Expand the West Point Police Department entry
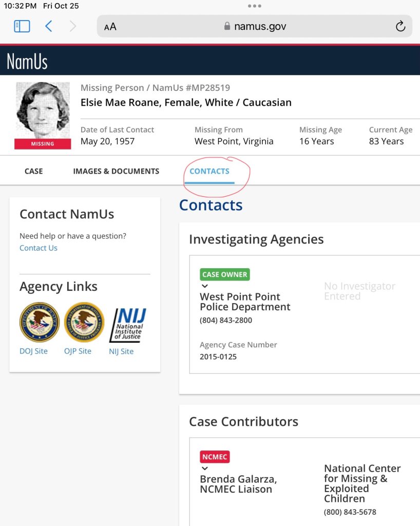Image resolution: width=420 pixels, height=526 pixels. click(x=205, y=286)
